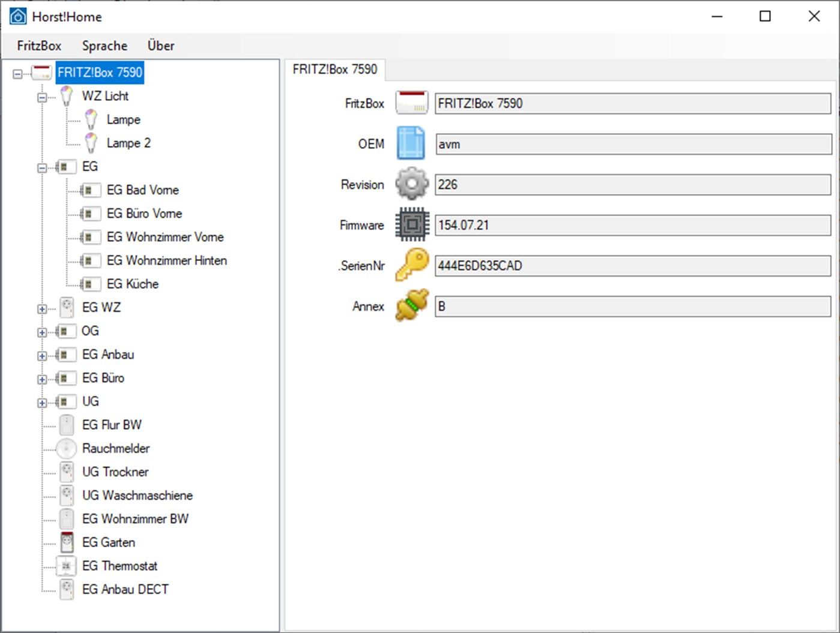Select EG Garten in the tree
This screenshot has height=633, width=840.
tap(109, 542)
